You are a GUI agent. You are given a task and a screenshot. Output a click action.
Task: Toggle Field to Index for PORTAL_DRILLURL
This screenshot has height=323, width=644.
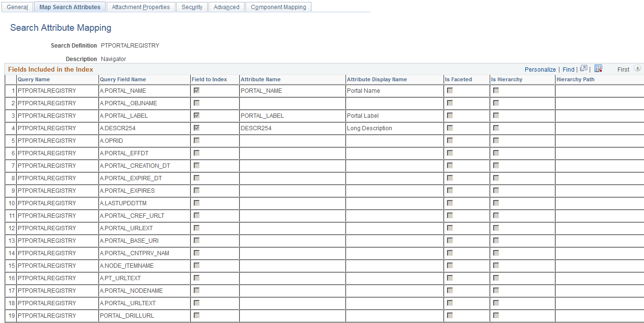pyautogui.click(x=196, y=315)
